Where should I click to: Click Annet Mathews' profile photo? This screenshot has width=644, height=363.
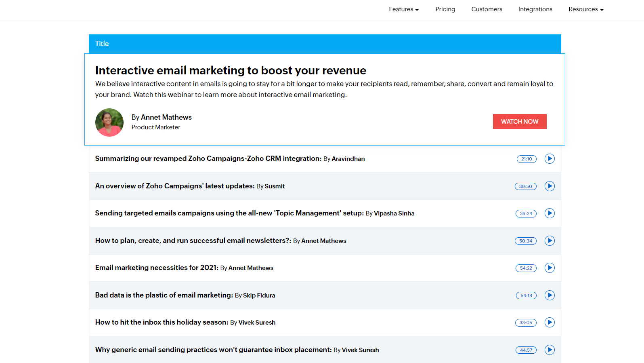[x=109, y=122]
